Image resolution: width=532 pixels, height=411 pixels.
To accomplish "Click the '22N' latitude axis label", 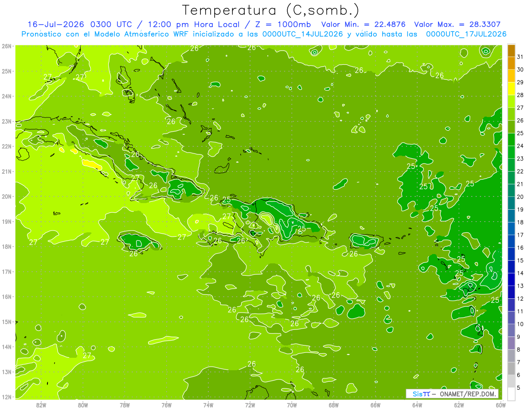I will pyautogui.click(x=6, y=146).
